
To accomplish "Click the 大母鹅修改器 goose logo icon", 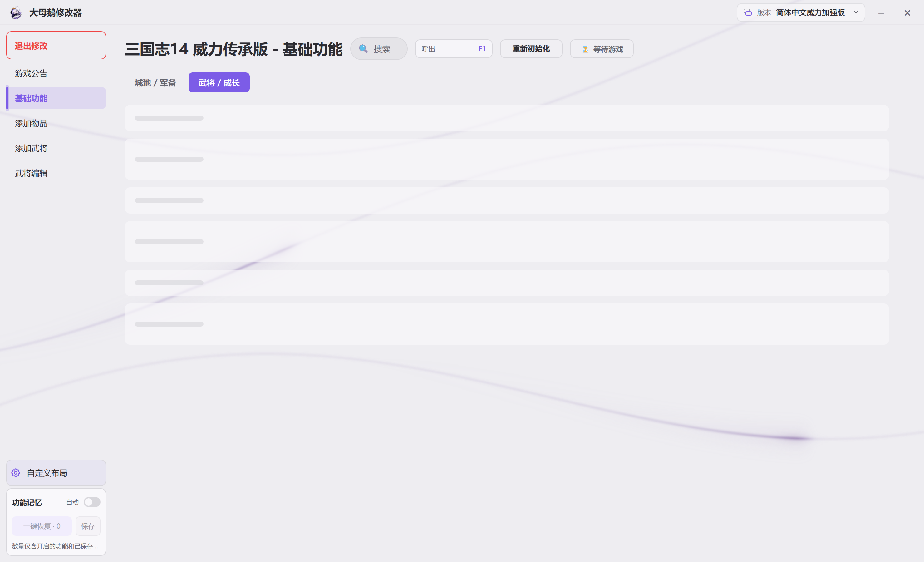I will point(16,13).
